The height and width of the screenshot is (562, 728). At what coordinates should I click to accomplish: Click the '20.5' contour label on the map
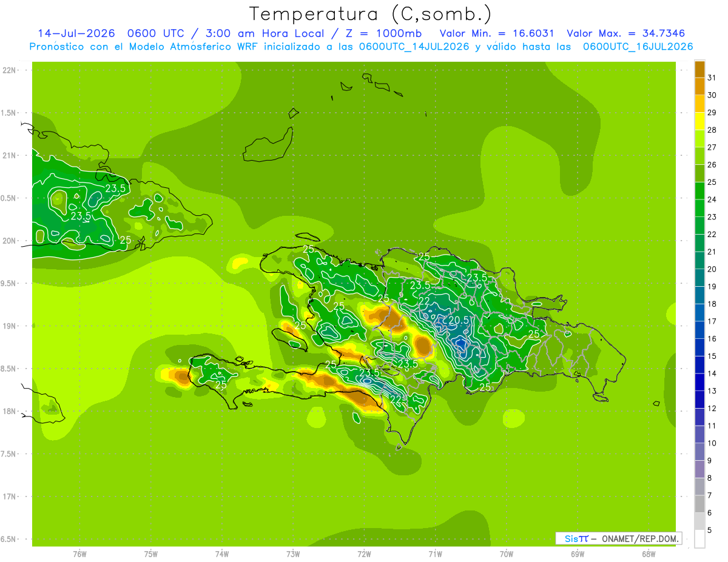point(459,321)
